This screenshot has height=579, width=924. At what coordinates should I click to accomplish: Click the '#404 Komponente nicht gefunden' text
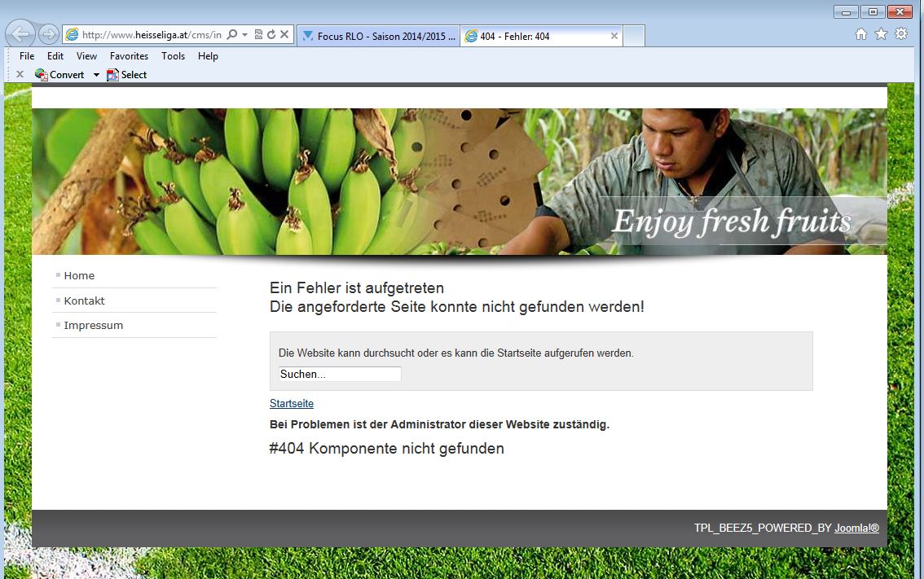point(386,449)
